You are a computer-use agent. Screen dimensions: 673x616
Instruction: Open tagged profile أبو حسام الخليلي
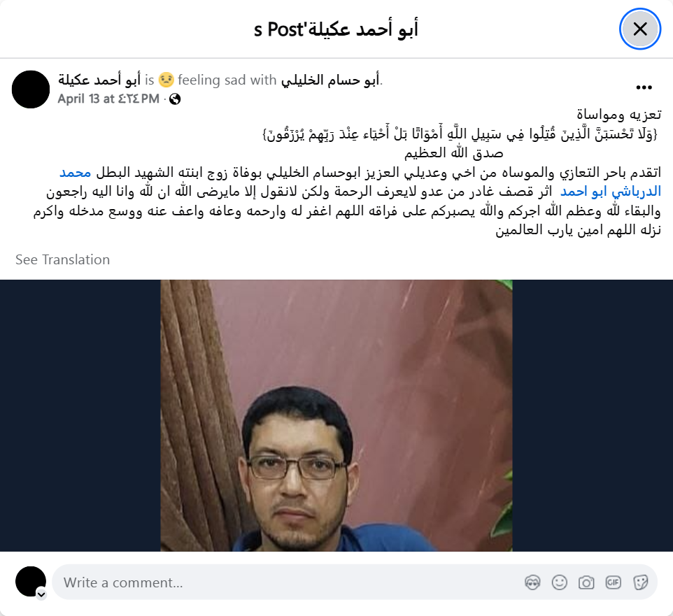(x=330, y=80)
